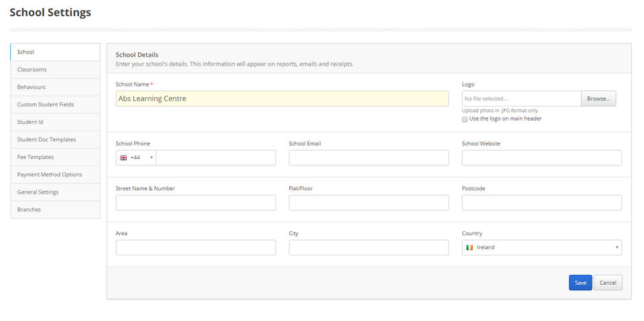Switch to the Behaviours tab
The width and height of the screenshot is (644, 321).
[55, 87]
